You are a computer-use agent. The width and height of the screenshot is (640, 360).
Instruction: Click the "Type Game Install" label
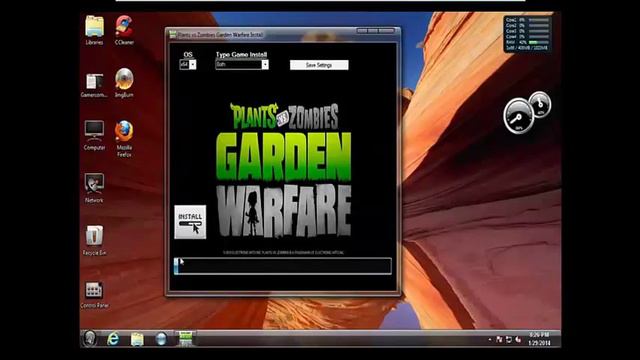pyautogui.click(x=241, y=54)
